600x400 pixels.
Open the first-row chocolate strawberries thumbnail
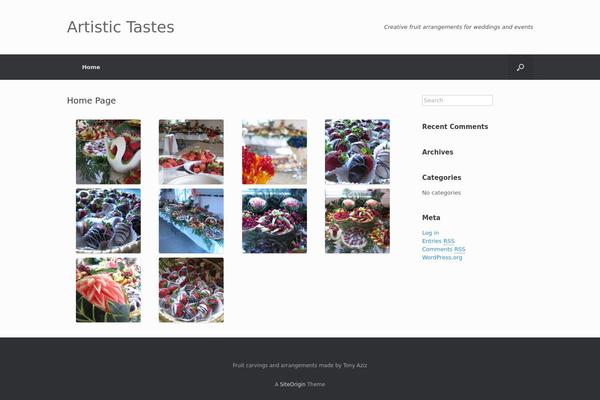click(357, 152)
